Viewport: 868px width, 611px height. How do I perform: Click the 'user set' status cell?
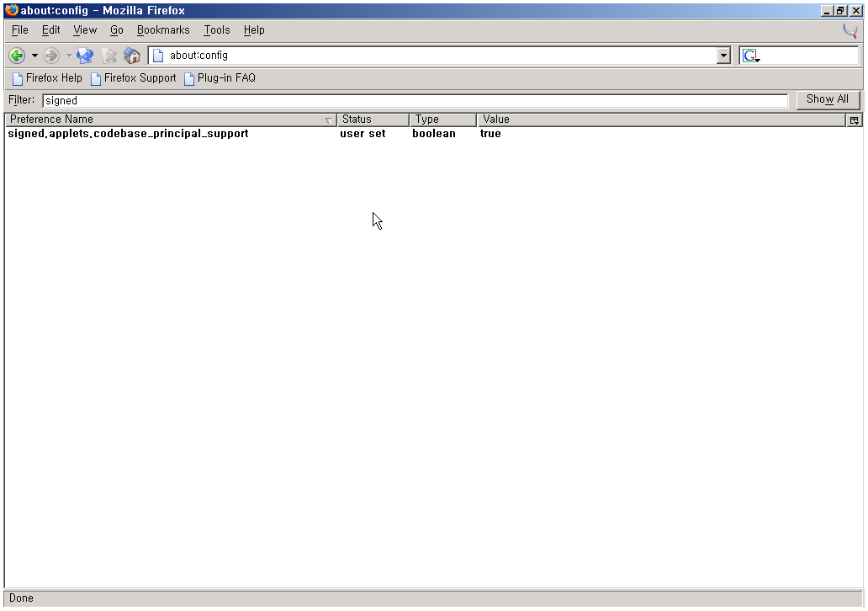pos(363,134)
